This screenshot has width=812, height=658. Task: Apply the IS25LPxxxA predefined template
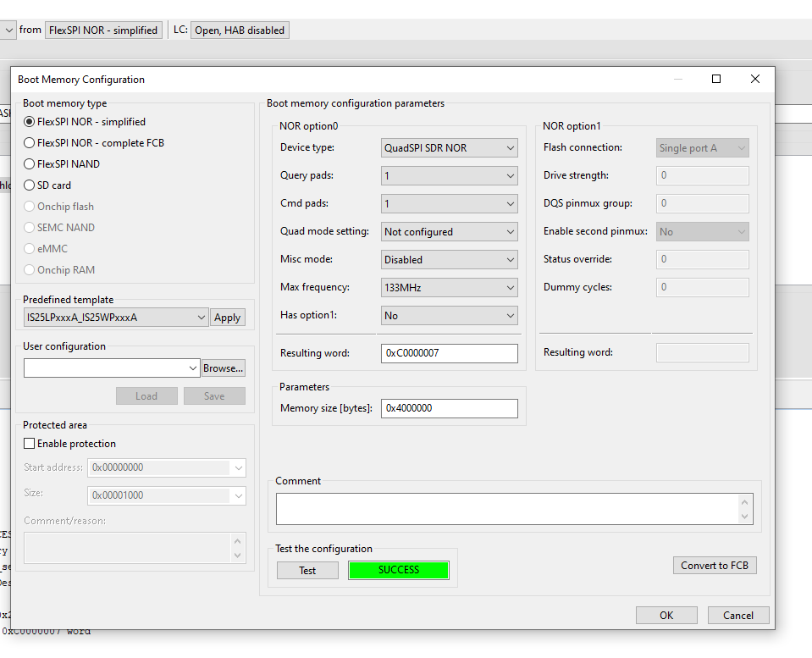coord(228,317)
